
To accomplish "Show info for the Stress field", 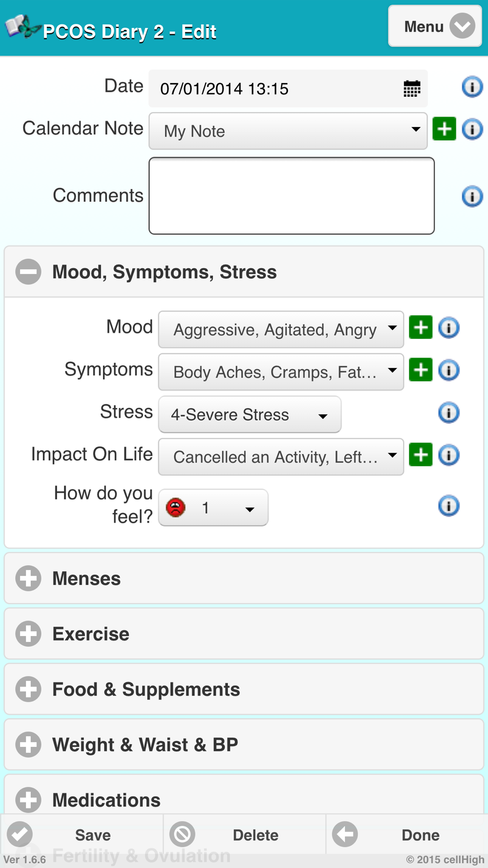I will (x=448, y=413).
